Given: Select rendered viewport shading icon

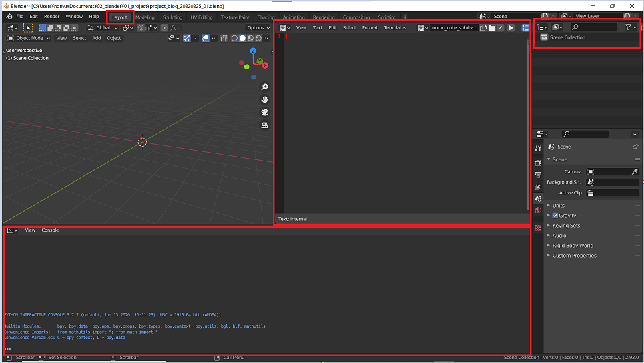Looking at the screenshot, I should 258,38.
